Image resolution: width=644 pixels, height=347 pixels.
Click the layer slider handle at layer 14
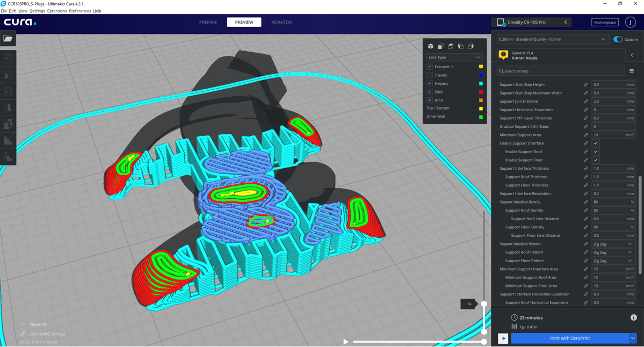[484, 304]
